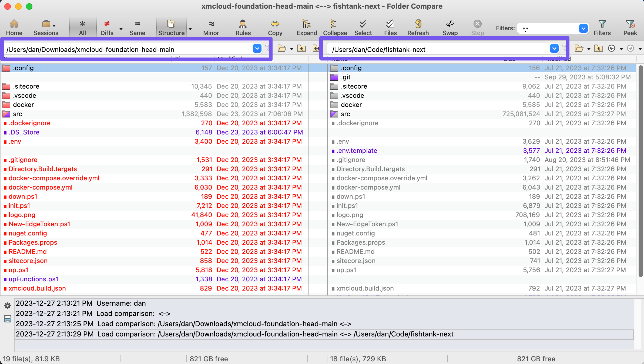The width and height of the screenshot is (644, 364).
Task: Open the Sessions menu
Action: click(46, 28)
